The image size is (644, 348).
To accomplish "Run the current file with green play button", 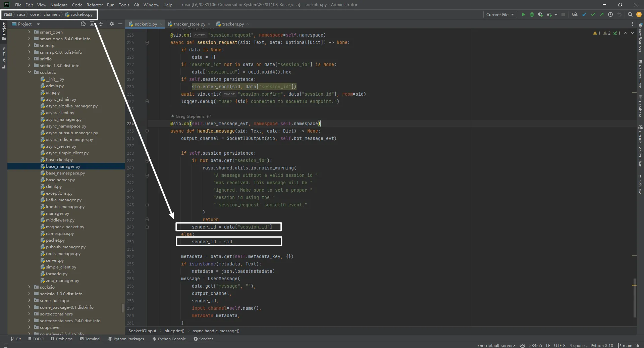I will click(523, 14).
